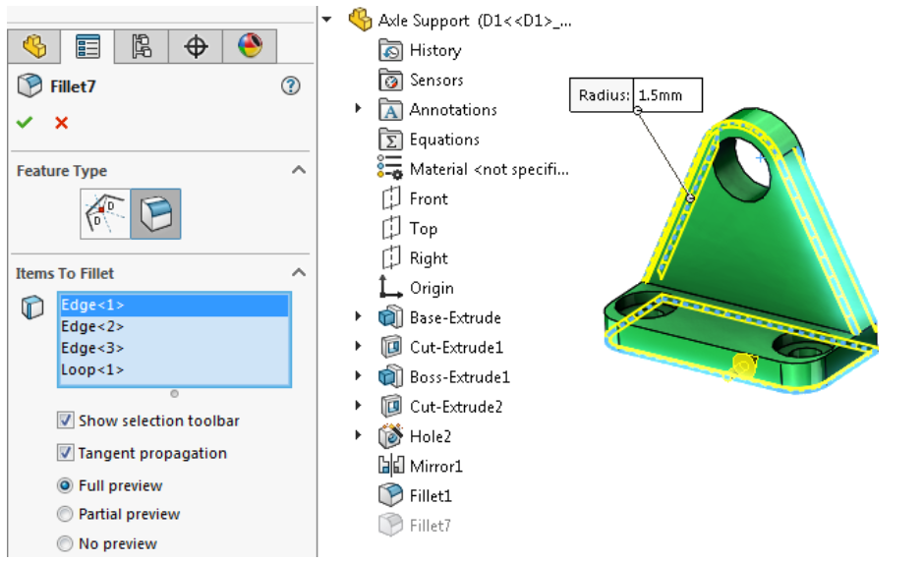Collapse the Items To Fillet section
924x562 pixels.
(299, 273)
